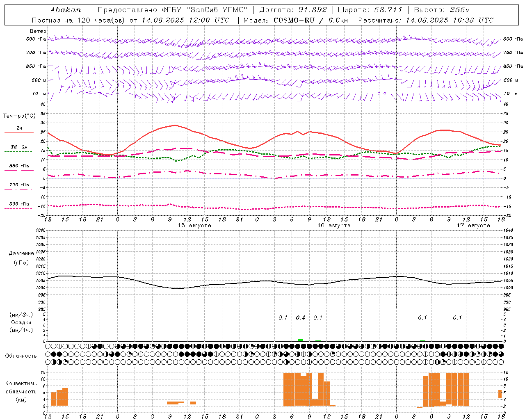Click "850 гПа" temperature legend label
This screenshot has width=525, height=420.
[19, 166]
